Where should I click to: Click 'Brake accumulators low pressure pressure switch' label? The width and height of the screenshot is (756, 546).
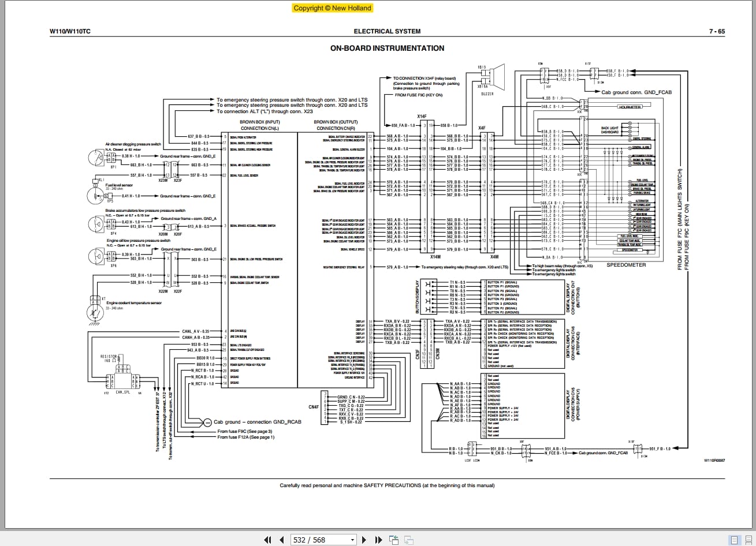(146, 211)
